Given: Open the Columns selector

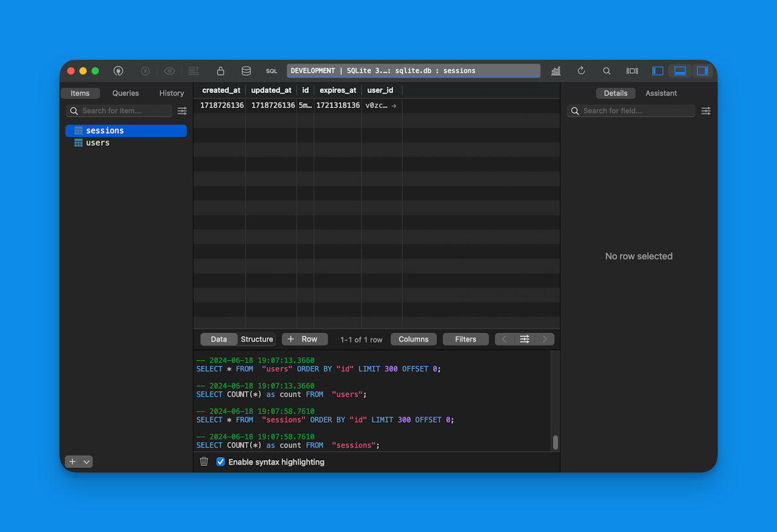Looking at the screenshot, I should [x=413, y=338].
